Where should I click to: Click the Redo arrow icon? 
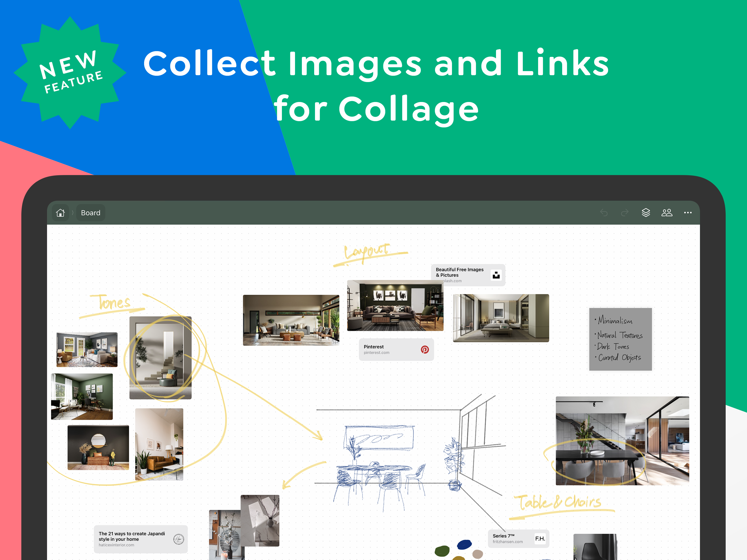tap(625, 212)
